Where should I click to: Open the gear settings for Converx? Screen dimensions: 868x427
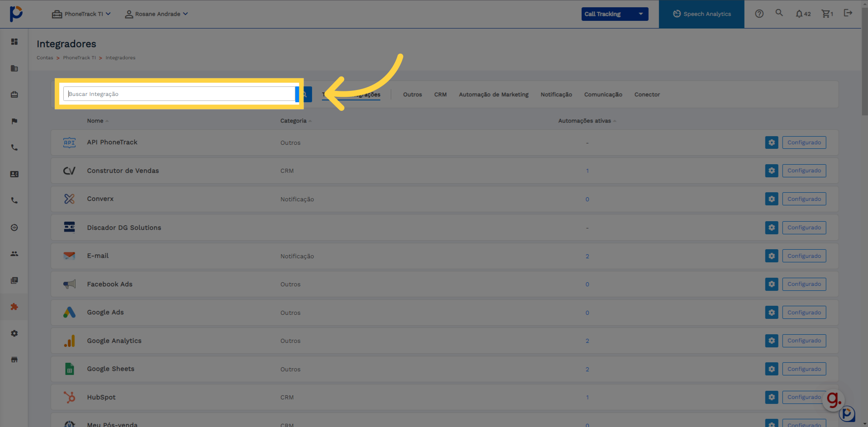[772, 199]
